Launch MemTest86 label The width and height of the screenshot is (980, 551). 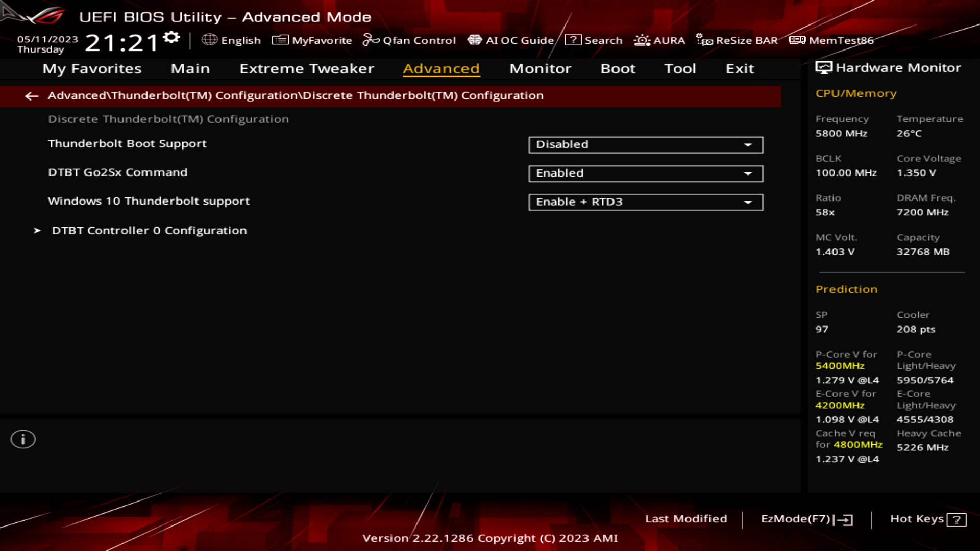click(x=841, y=40)
